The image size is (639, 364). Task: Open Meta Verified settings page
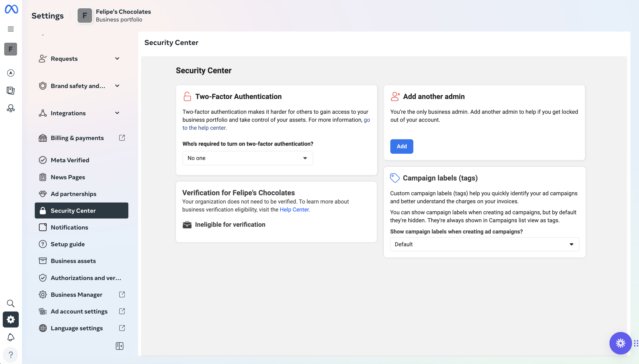tap(70, 160)
